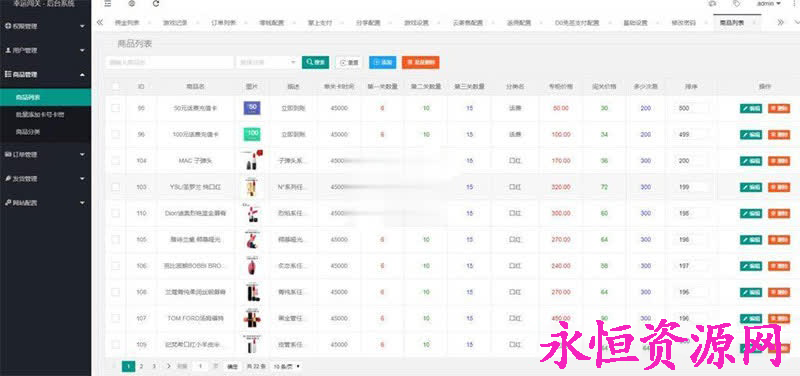Select all rows with the header checkbox

[116, 87]
